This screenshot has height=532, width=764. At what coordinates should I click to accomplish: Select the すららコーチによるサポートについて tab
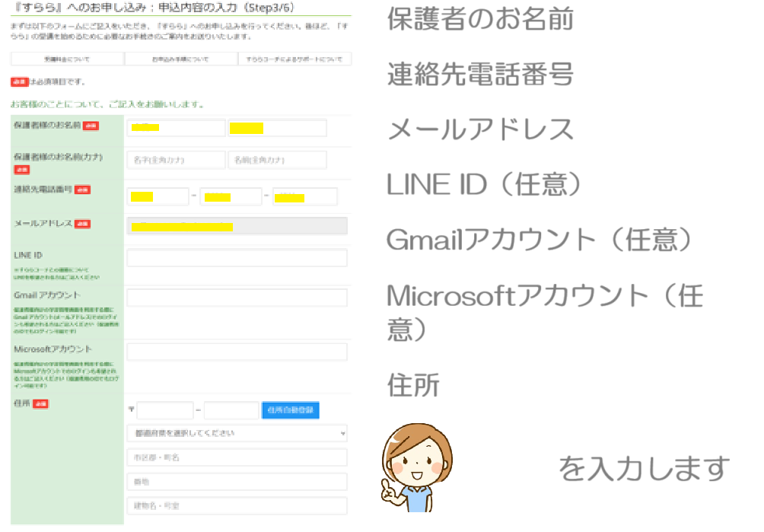pos(294,59)
